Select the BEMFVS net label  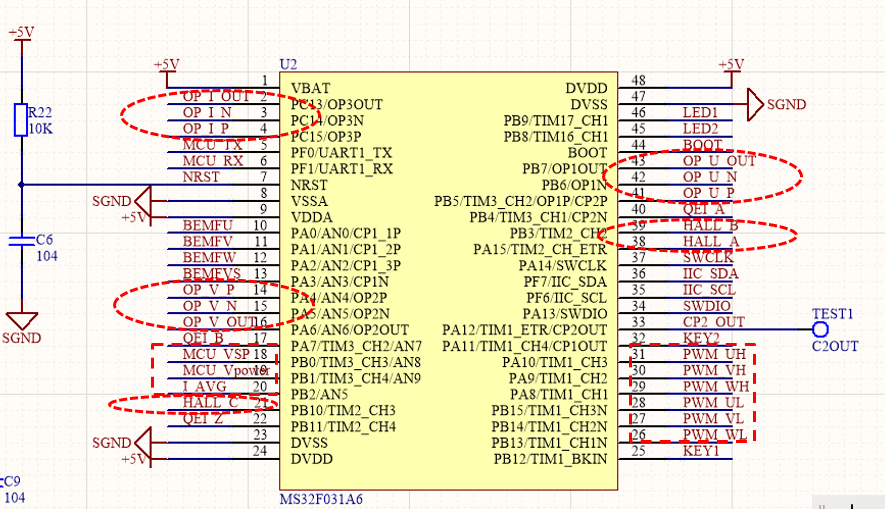tap(212, 274)
